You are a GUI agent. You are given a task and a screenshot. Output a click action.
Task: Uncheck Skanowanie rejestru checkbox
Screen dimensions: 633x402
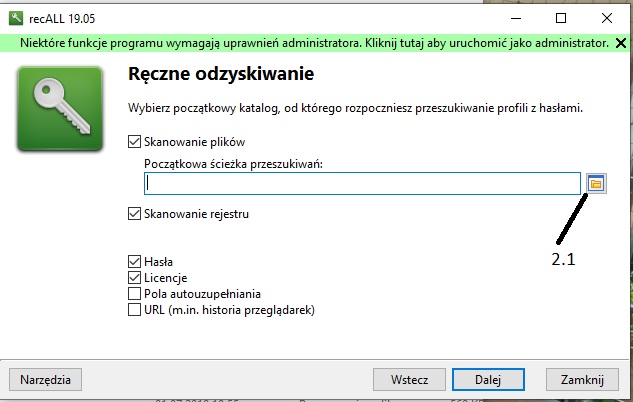point(134,214)
